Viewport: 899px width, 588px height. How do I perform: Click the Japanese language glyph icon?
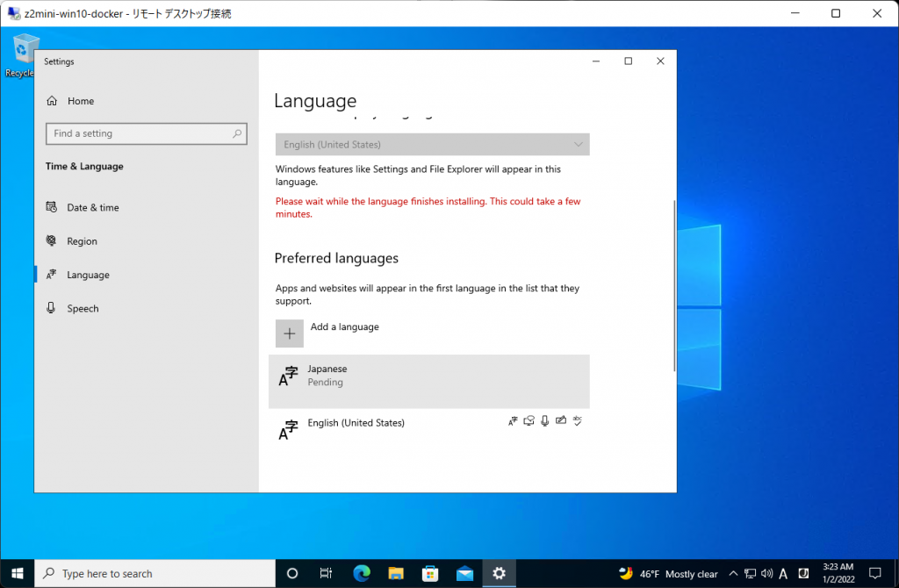coord(288,376)
